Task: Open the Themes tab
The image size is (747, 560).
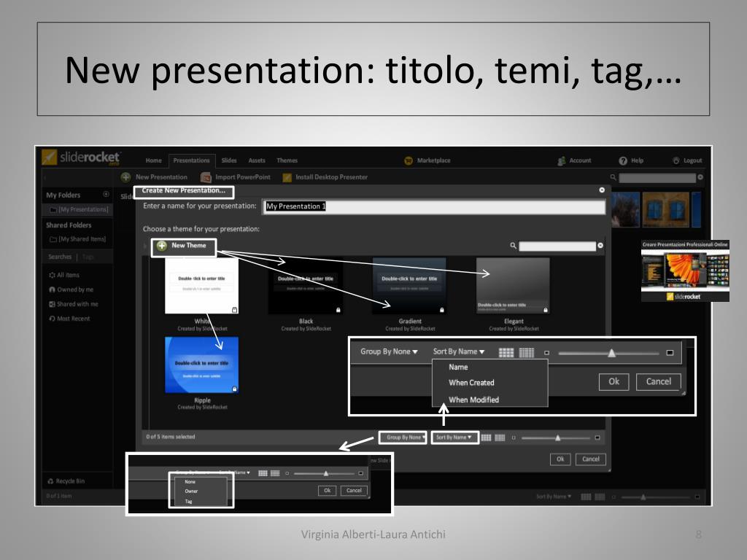Action: click(x=287, y=161)
